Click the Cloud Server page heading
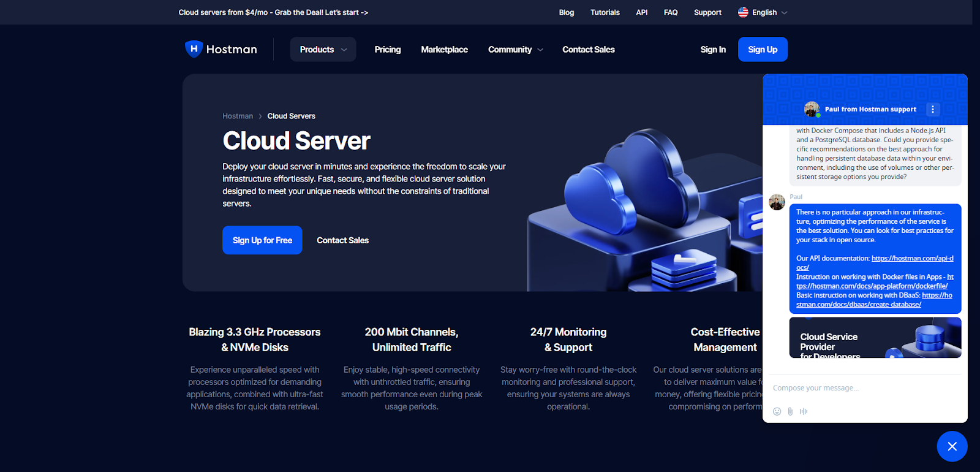 click(296, 141)
